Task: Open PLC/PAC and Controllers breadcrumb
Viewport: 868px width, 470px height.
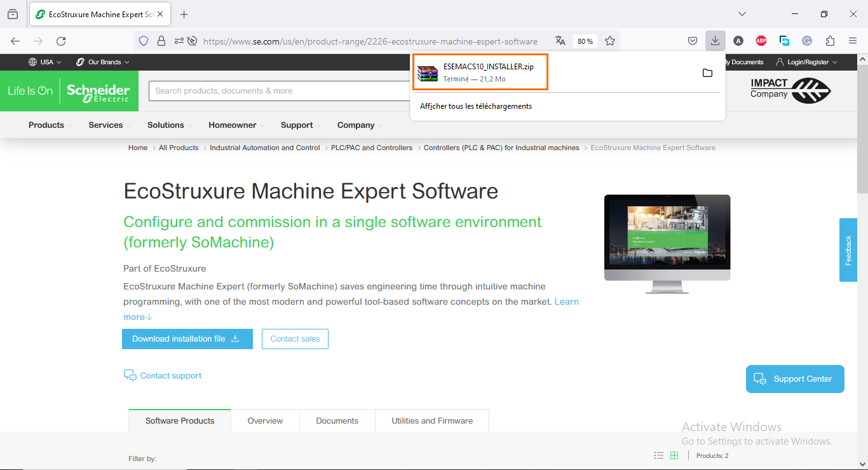Action: 372,148
